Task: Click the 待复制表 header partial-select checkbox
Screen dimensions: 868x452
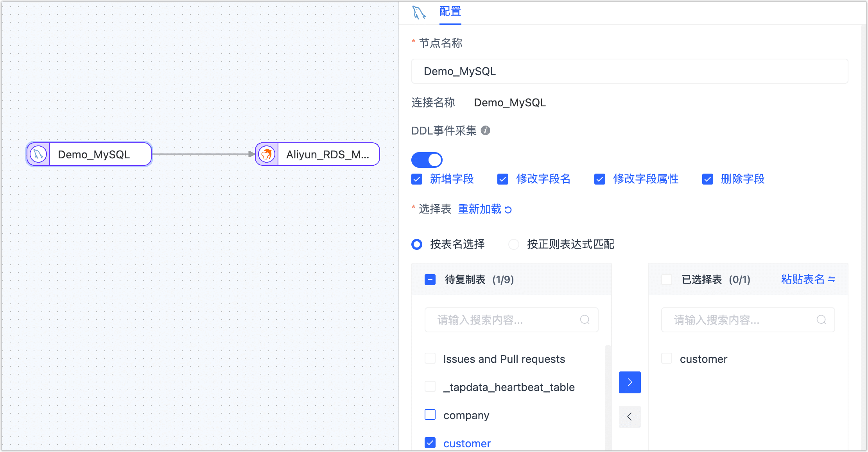Action: (x=430, y=280)
